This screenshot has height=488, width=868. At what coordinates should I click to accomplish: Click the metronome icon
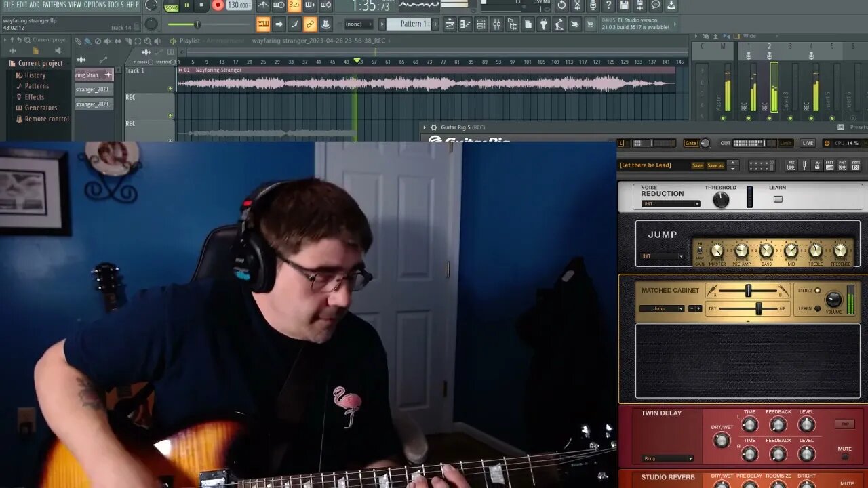coord(263,5)
